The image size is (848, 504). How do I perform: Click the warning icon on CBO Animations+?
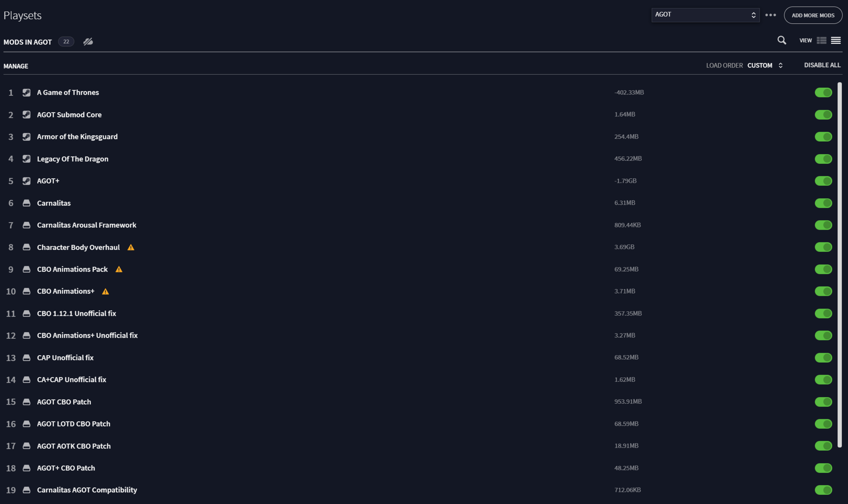pos(105,292)
